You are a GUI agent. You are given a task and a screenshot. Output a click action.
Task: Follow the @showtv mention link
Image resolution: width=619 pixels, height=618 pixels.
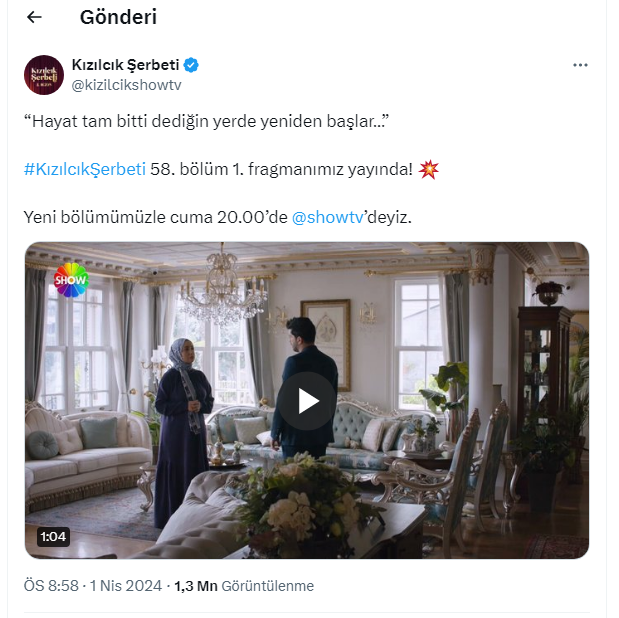tap(328, 216)
